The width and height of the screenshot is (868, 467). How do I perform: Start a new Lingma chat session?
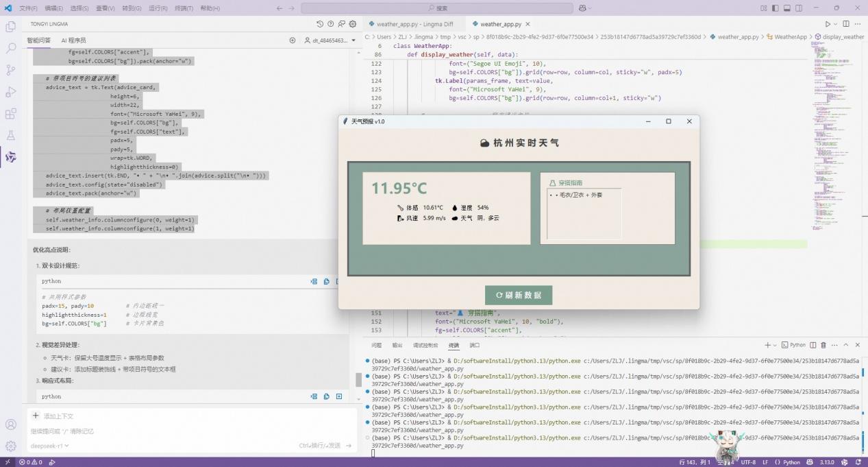293,40
